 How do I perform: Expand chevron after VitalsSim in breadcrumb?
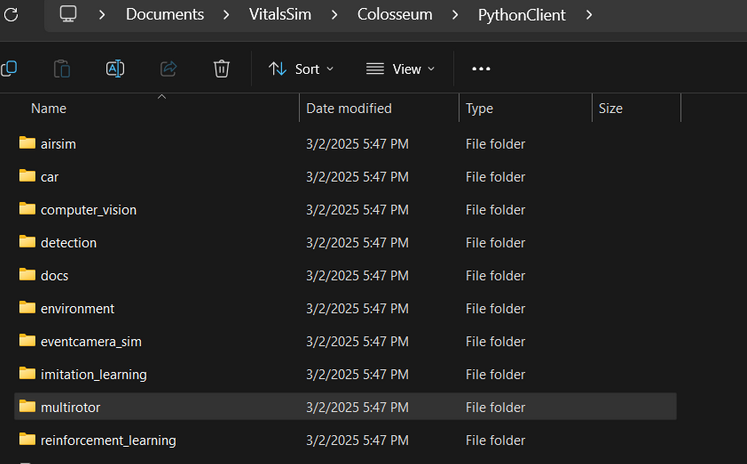click(334, 15)
